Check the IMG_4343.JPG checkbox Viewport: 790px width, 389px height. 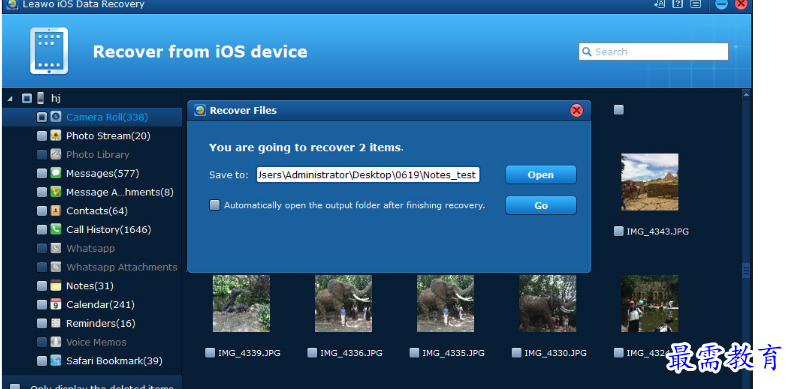(619, 231)
